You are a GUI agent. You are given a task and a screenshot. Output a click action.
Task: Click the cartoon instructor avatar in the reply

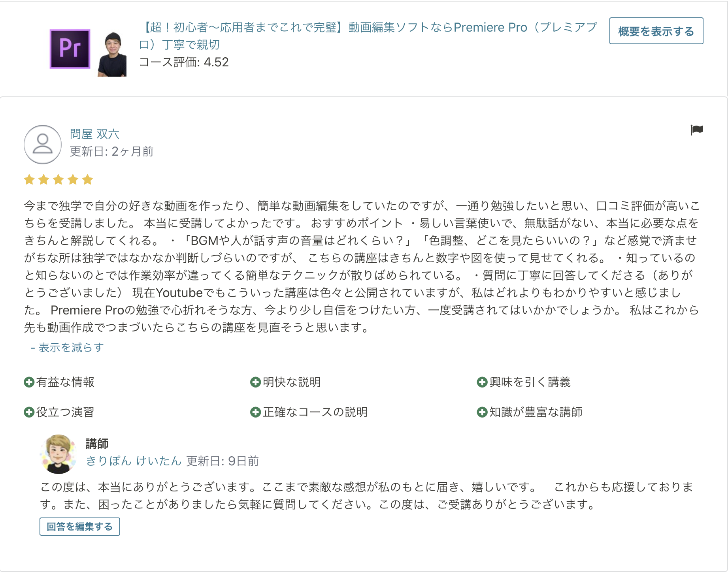point(58,454)
